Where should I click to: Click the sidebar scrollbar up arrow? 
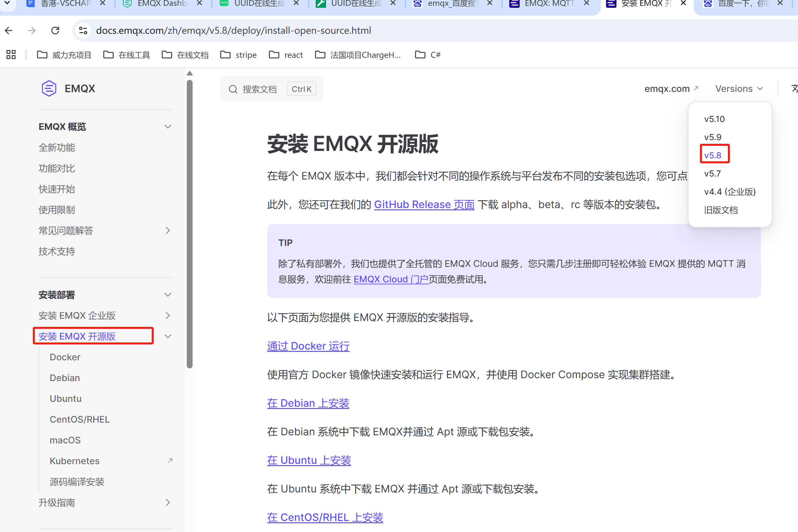coord(189,73)
